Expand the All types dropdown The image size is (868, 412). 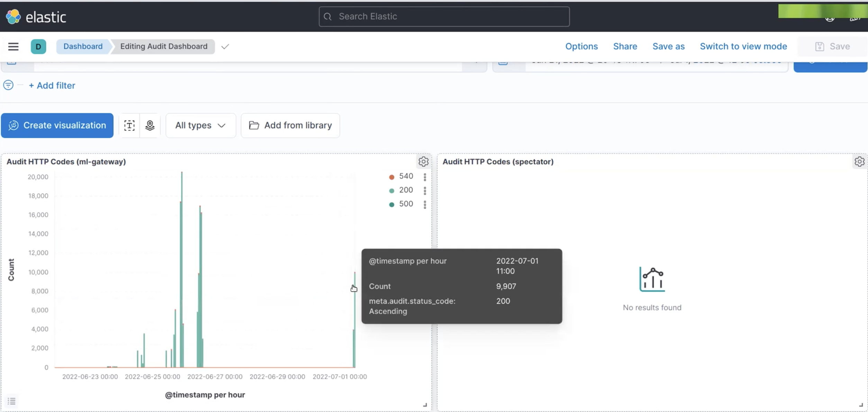tap(201, 125)
